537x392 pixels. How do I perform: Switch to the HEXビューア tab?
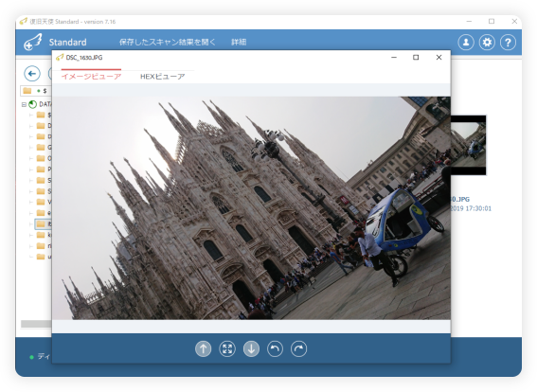162,77
